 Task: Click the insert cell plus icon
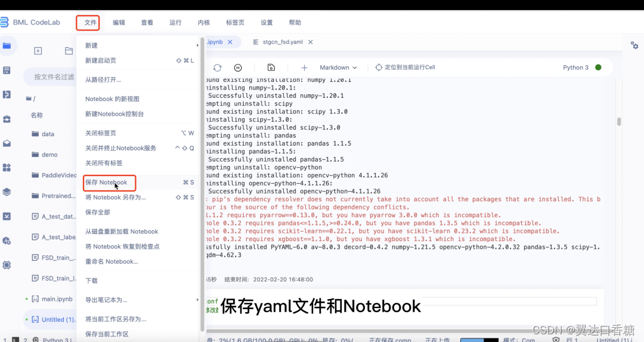[304, 67]
